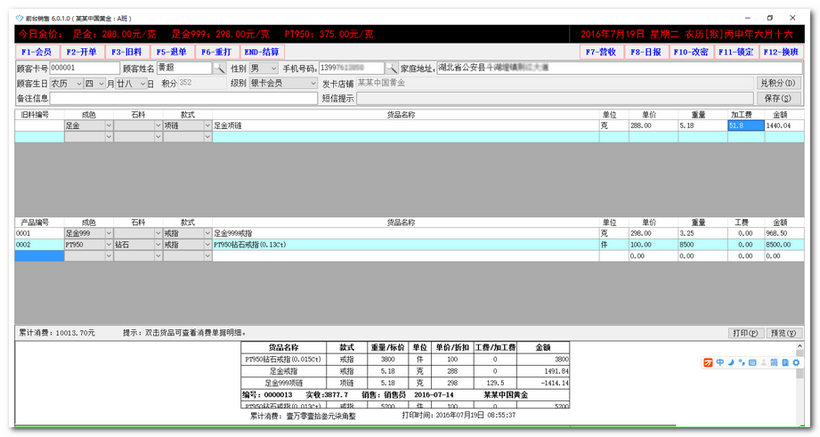
Task: Open 成色 dropdown showing 足金999 in product row
Action: (x=88, y=233)
